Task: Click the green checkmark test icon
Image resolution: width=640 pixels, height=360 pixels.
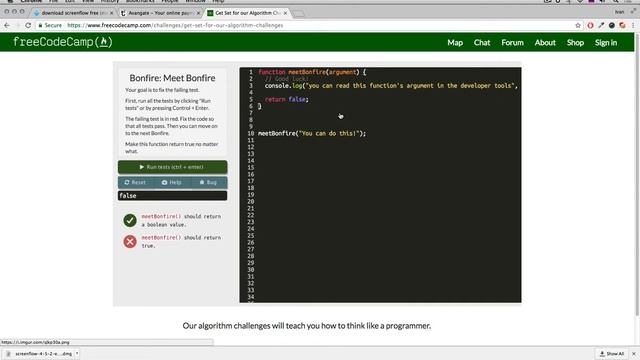Action: click(x=130, y=220)
